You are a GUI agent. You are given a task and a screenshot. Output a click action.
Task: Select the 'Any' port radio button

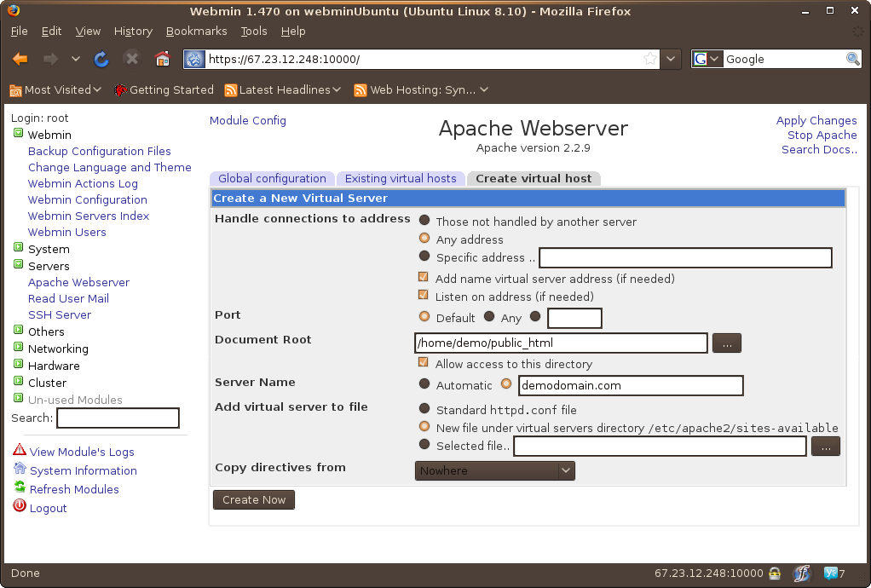point(489,316)
